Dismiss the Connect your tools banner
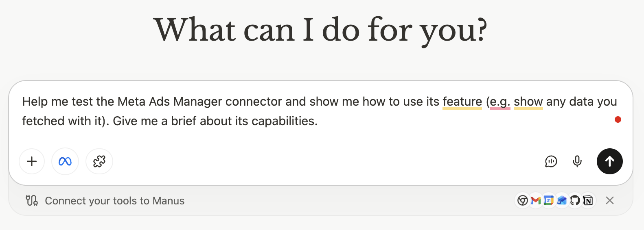The image size is (644, 230). coord(609,200)
